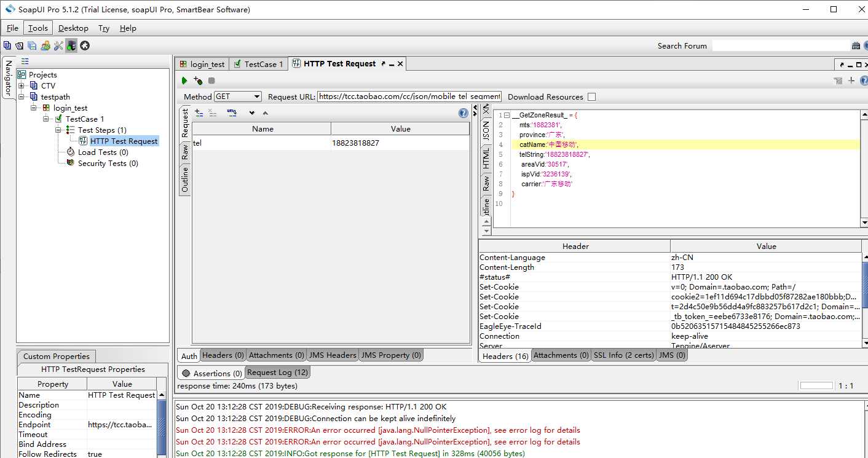The height and width of the screenshot is (458, 868).
Task: Open the File menu
Action: (x=12, y=28)
